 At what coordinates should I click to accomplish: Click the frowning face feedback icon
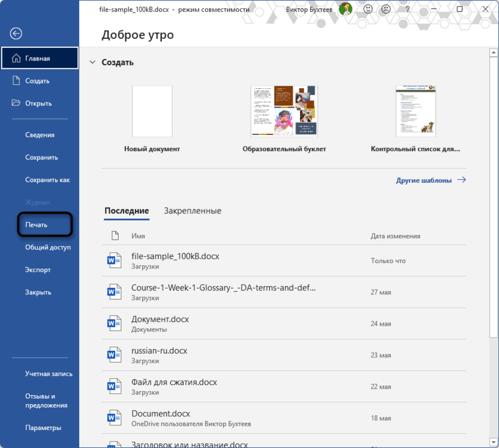[386, 9]
